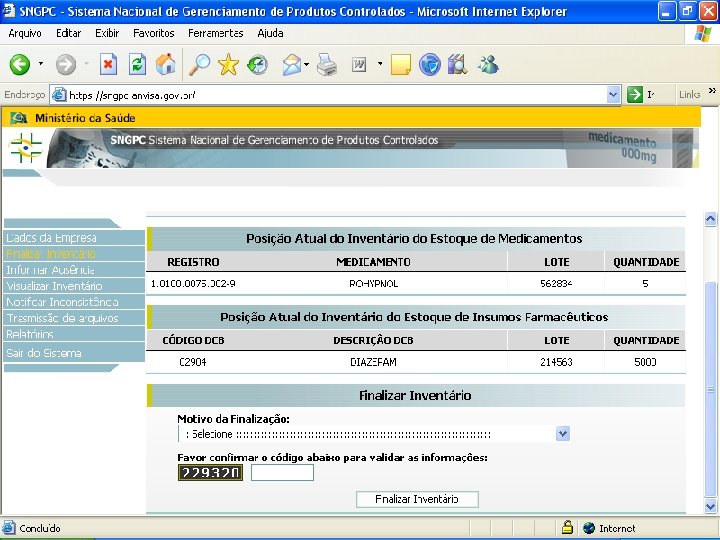Open Search with the magnifier icon
Screen dimensions: 720x540
tap(200, 64)
